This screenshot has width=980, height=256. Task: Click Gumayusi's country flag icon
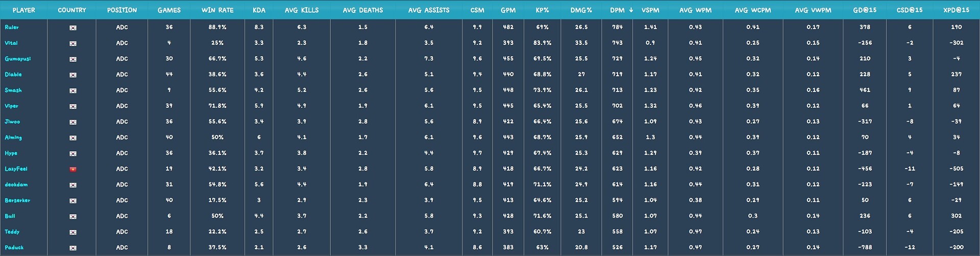coord(73,59)
